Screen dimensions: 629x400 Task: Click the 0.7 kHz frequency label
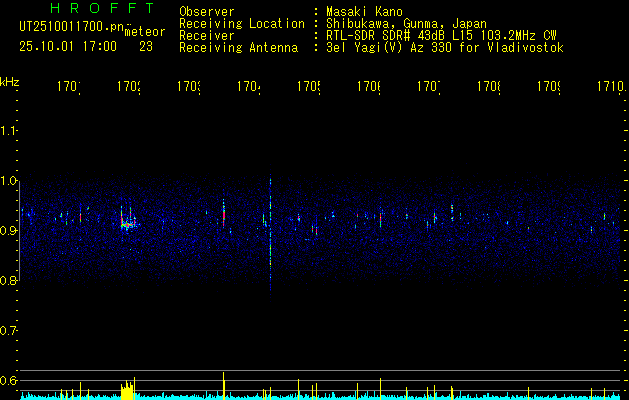point(9,331)
